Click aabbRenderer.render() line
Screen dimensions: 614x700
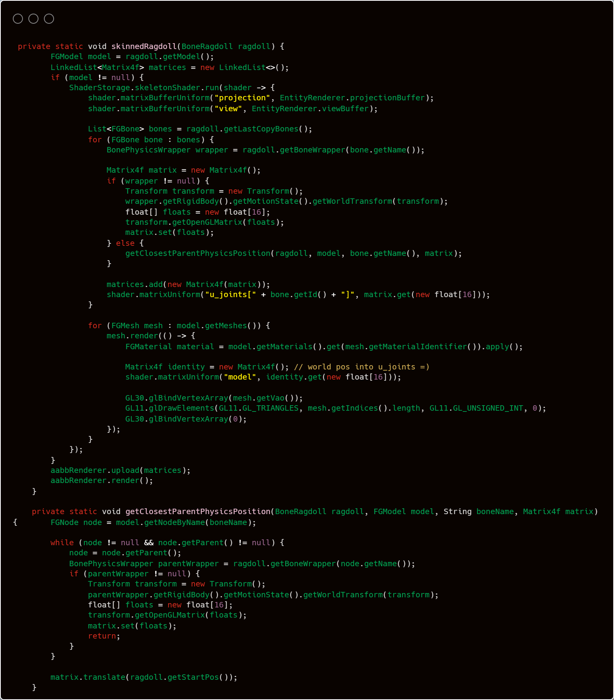(102, 480)
